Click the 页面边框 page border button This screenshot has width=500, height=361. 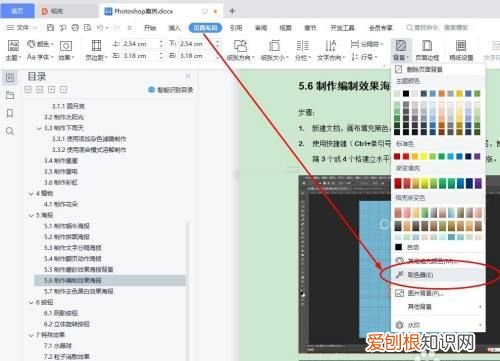[x=427, y=50]
